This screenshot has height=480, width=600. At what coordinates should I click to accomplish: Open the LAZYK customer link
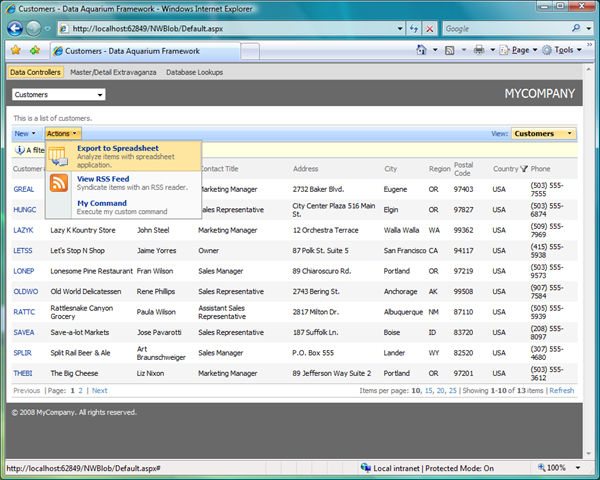pyautogui.click(x=23, y=230)
